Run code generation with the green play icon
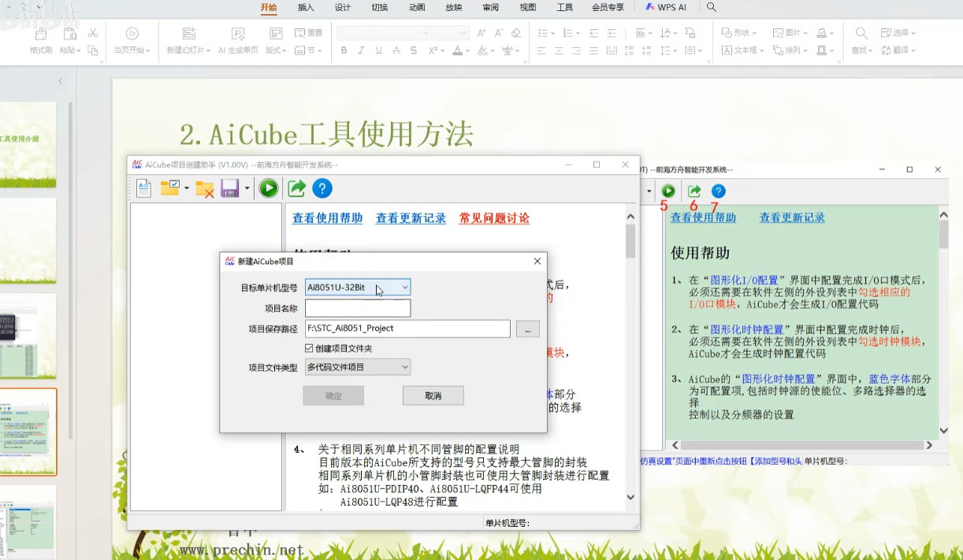 269,187
